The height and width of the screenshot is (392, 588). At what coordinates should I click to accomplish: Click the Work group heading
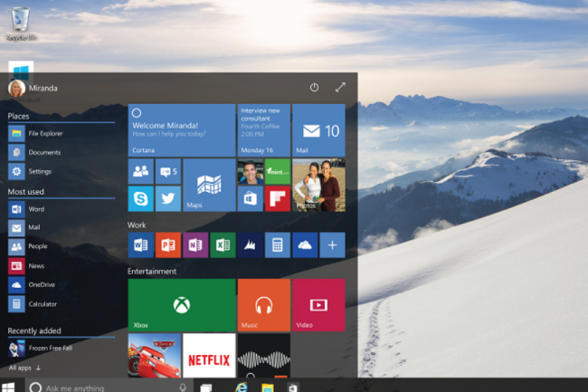137,225
